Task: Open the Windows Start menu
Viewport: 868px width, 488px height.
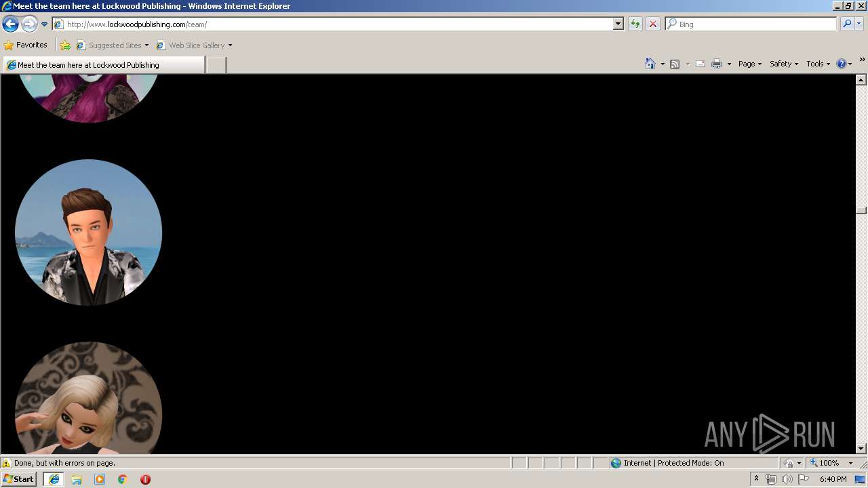Action: (19, 479)
